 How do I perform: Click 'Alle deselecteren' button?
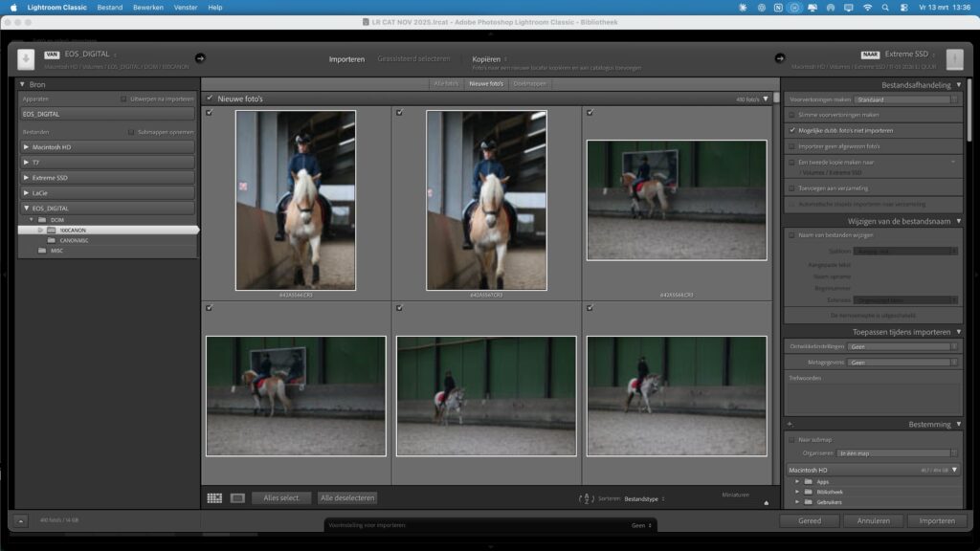(347, 498)
